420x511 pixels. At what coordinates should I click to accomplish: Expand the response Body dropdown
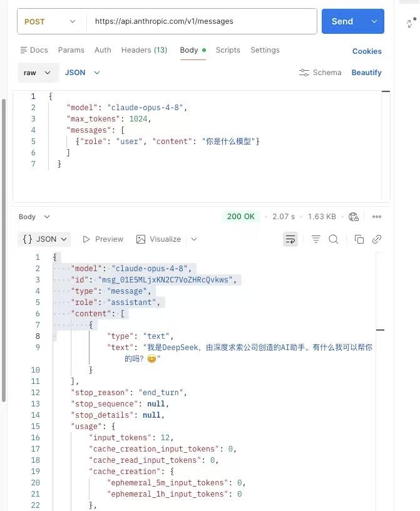point(34,217)
